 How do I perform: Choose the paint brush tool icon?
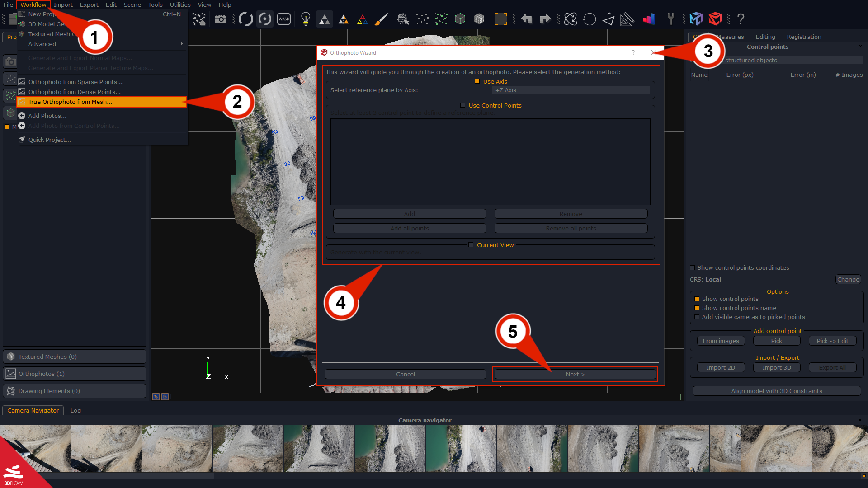coord(381,19)
